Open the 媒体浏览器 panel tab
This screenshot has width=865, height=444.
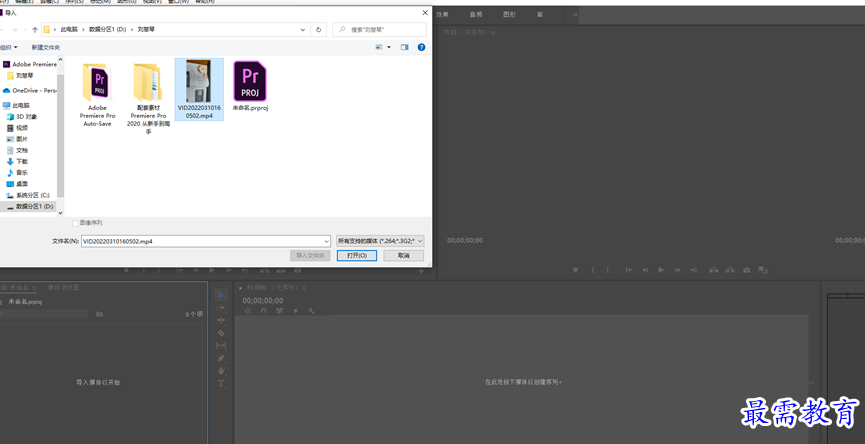(x=63, y=287)
